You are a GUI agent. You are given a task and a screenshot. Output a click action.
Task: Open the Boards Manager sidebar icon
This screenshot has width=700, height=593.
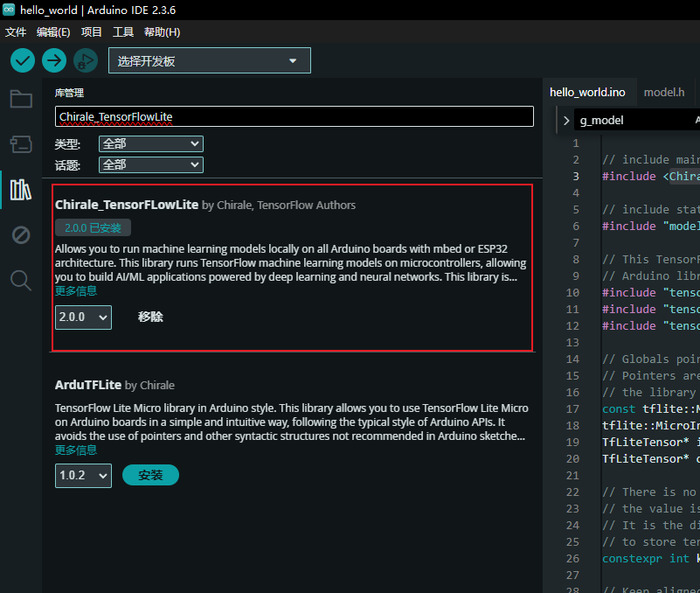pyautogui.click(x=21, y=144)
